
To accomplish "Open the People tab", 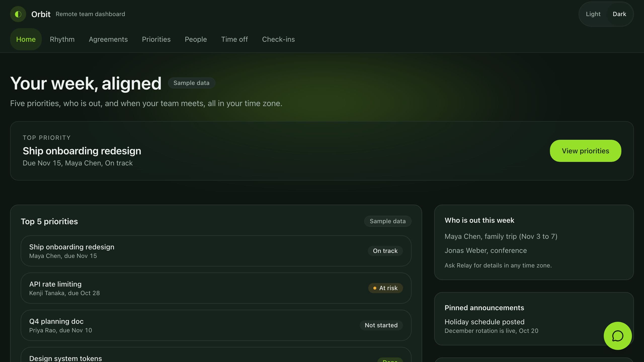I will tap(196, 39).
